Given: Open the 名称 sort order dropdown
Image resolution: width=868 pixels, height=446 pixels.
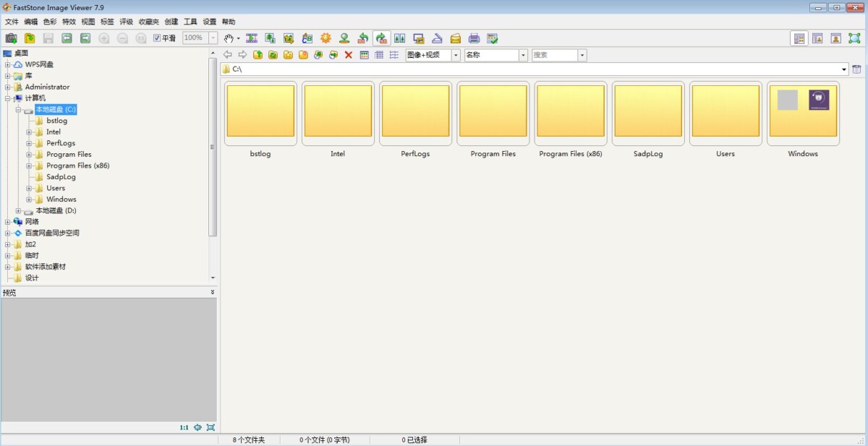Looking at the screenshot, I should [523, 55].
